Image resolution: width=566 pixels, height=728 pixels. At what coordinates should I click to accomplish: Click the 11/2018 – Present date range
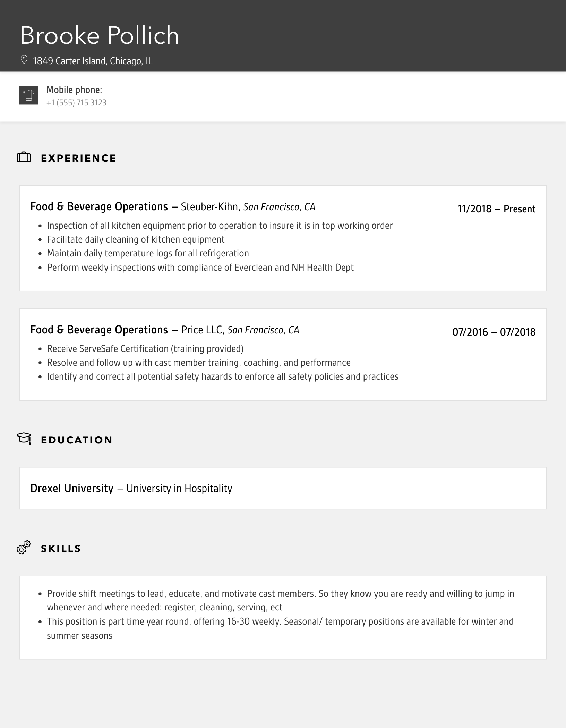(x=496, y=209)
